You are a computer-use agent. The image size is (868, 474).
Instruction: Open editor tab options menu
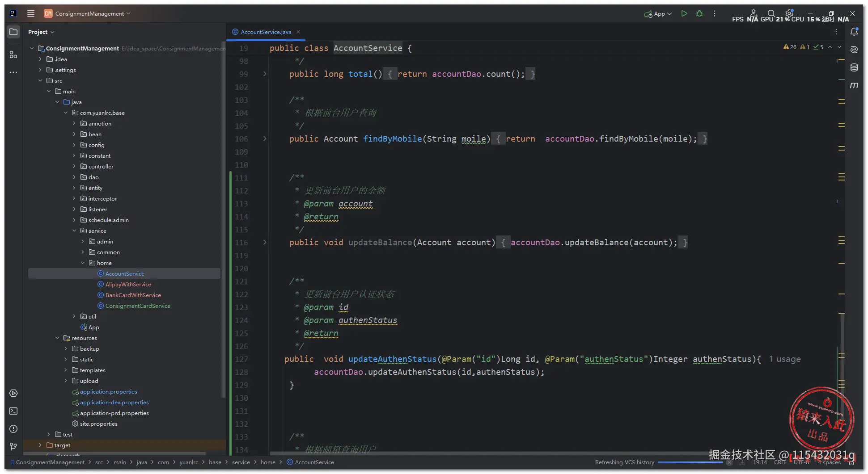(x=836, y=32)
